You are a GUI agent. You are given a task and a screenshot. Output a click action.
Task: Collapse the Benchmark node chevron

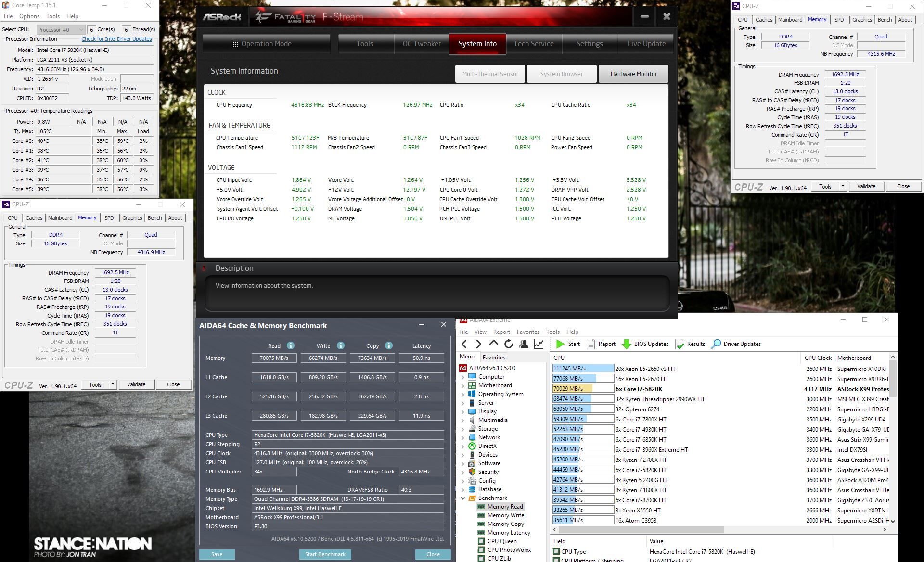463,498
